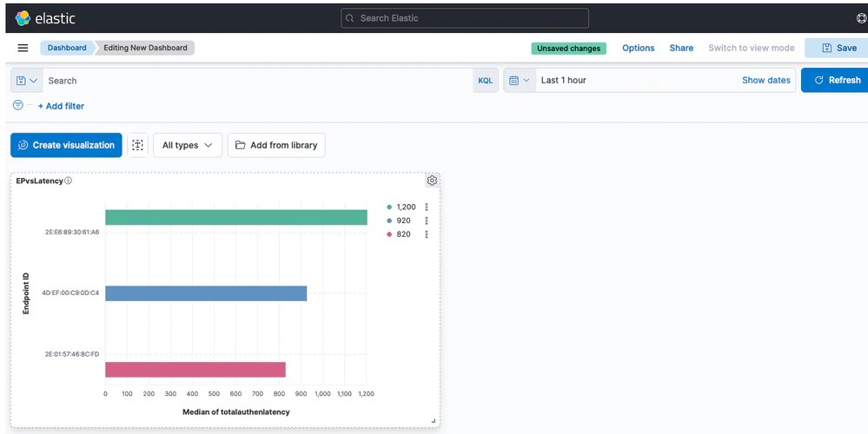Click the panel resize handle corner
The height and width of the screenshot is (434, 868).
tap(434, 421)
